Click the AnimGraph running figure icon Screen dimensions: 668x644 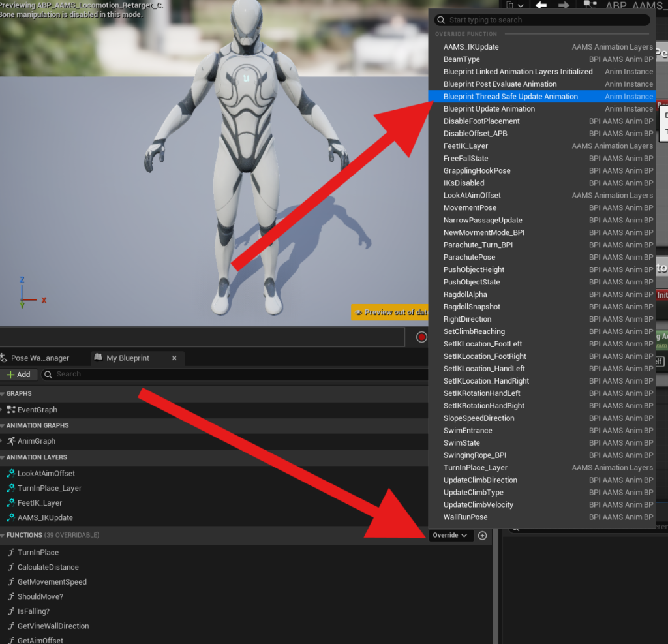pyautogui.click(x=11, y=441)
